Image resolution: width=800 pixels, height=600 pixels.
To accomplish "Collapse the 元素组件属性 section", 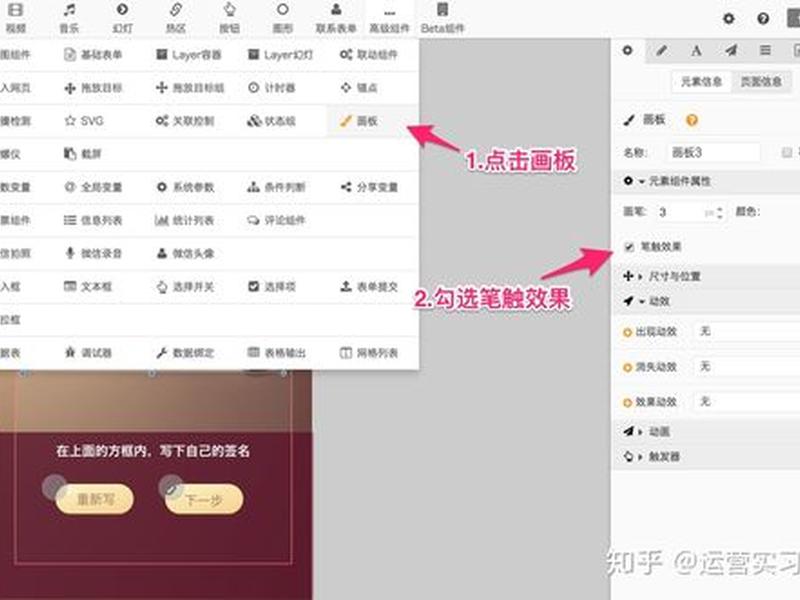I will [707, 181].
